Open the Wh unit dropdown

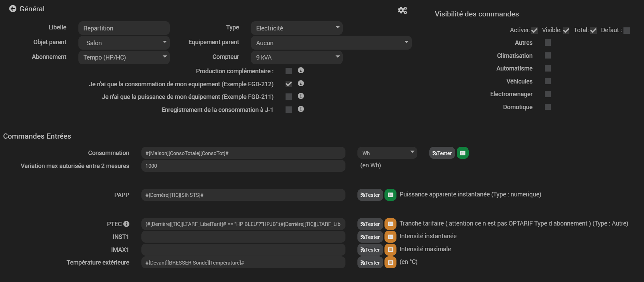point(387,153)
